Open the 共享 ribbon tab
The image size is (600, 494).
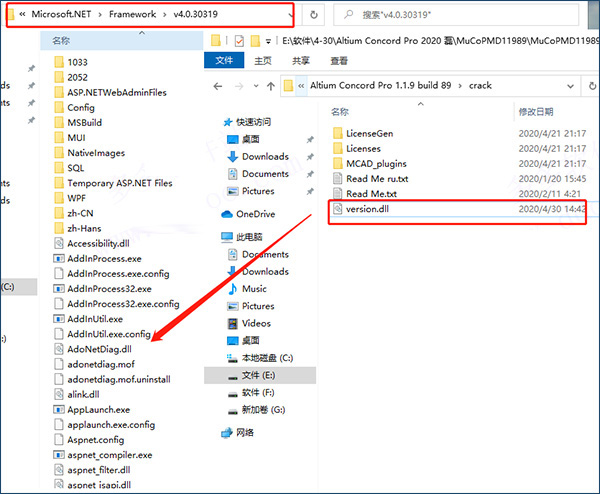click(301, 60)
